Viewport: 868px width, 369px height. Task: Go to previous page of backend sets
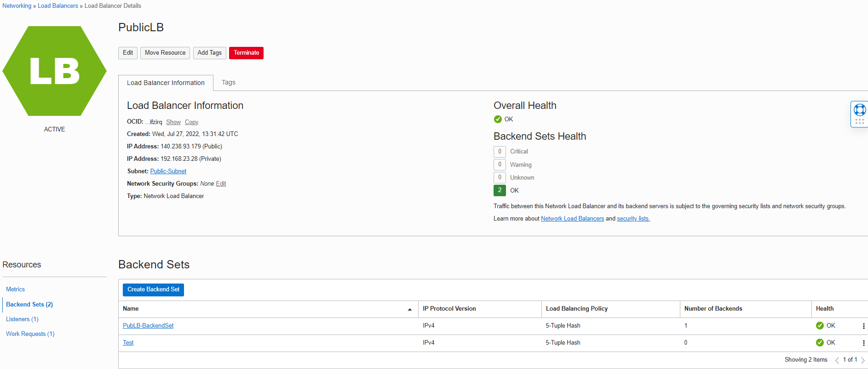point(837,360)
